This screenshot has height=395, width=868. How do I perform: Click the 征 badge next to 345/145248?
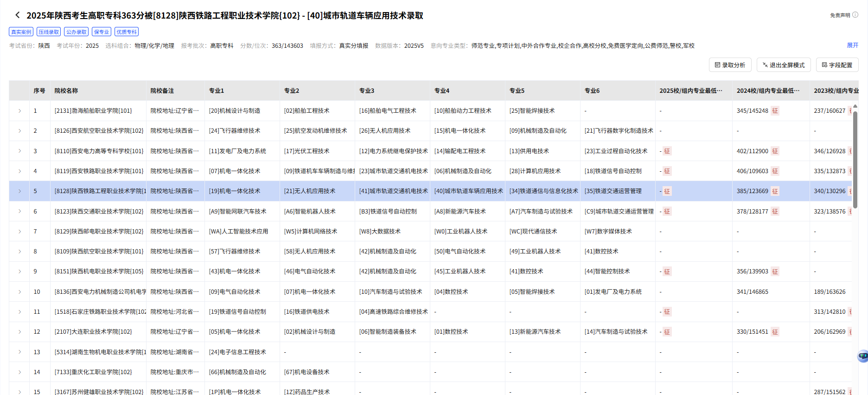pos(775,111)
